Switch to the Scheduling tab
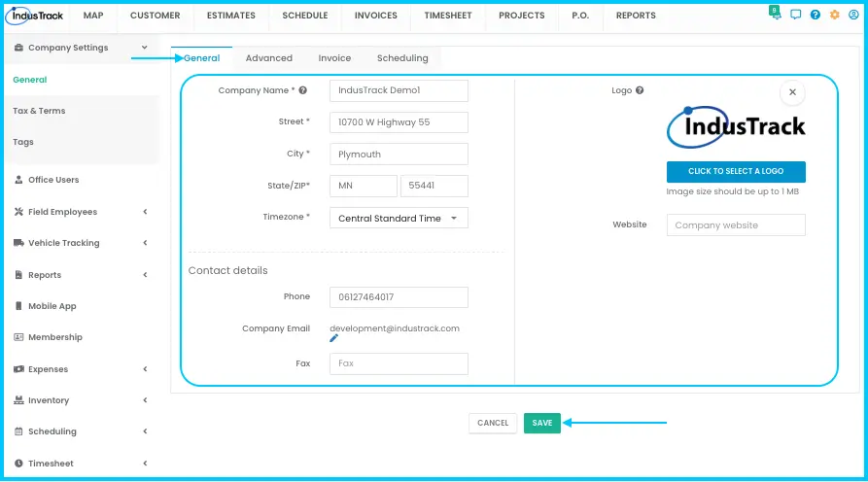The height and width of the screenshot is (482, 868). pos(402,58)
